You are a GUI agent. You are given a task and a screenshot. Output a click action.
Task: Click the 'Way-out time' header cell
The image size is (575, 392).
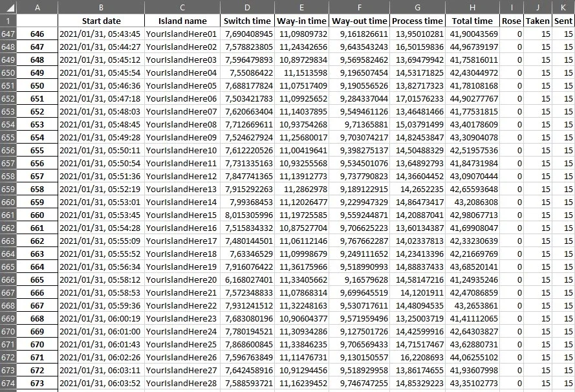tap(359, 21)
